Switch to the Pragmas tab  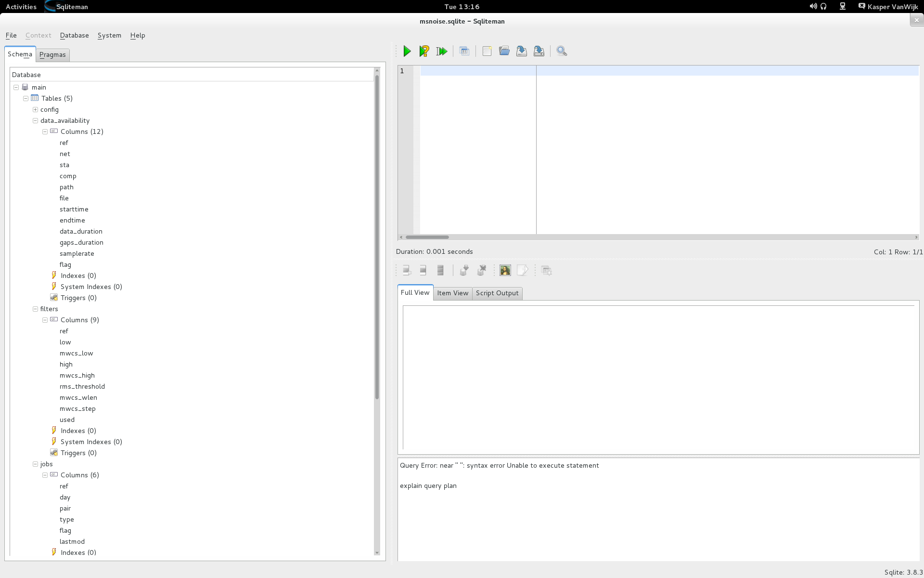tap(52, 55)
